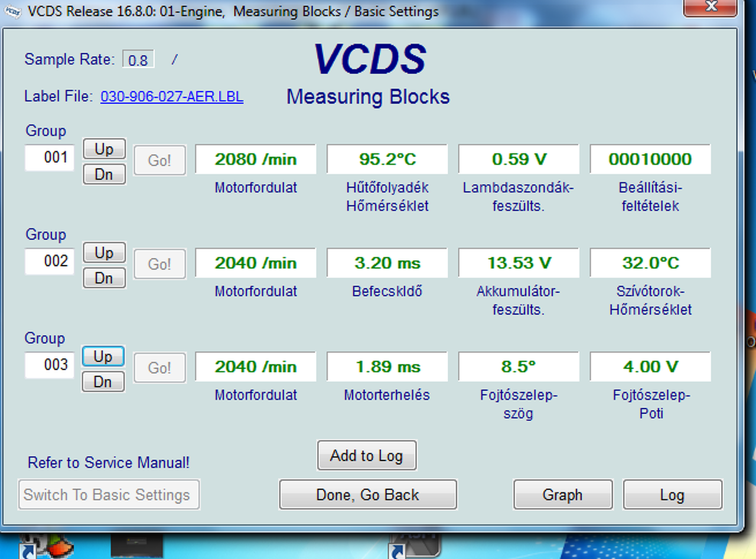The image size is (756, 559).
Task: Click Up next to group 003
Action: (103, 357)
